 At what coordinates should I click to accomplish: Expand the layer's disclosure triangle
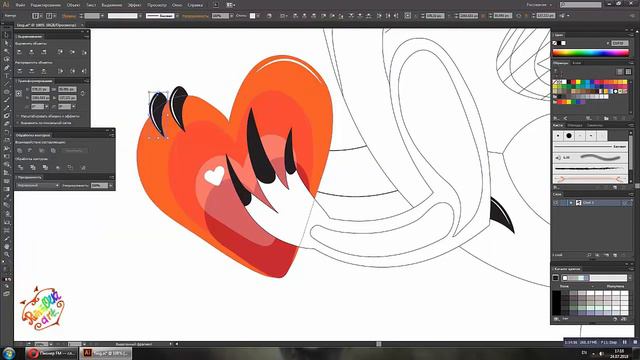click(x=571, y=202)
